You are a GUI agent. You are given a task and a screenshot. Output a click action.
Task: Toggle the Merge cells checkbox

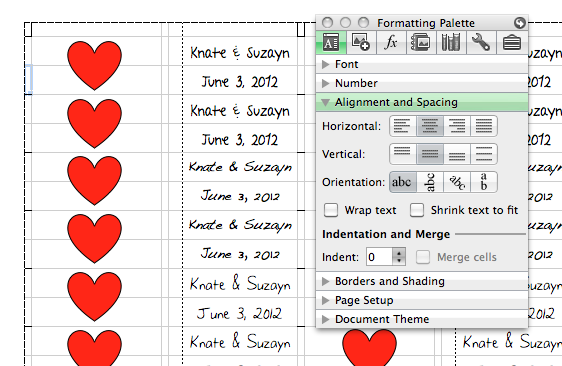point(423,257)
